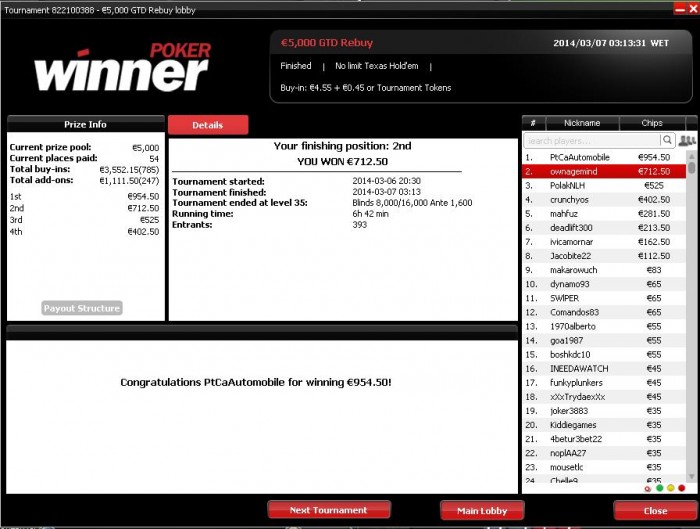Select player row xXxTrydaexXx
The image size is (700, 529).
click(604, 396)
